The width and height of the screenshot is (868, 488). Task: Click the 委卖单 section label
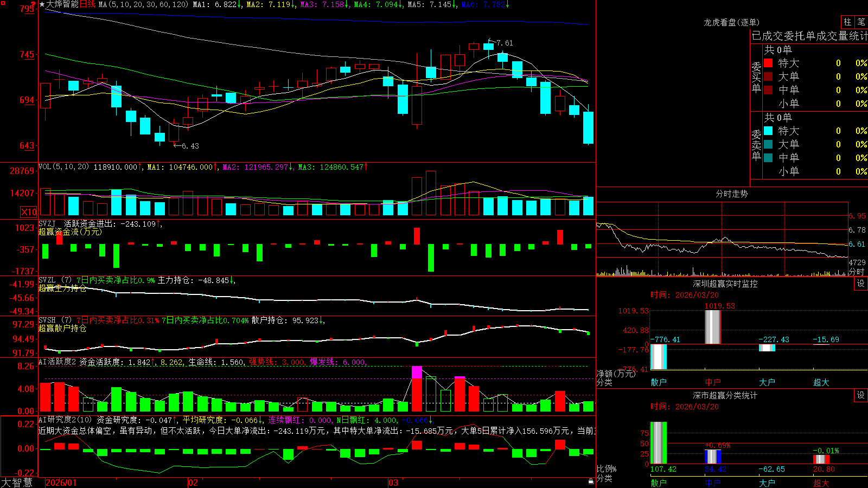(756, 145)
